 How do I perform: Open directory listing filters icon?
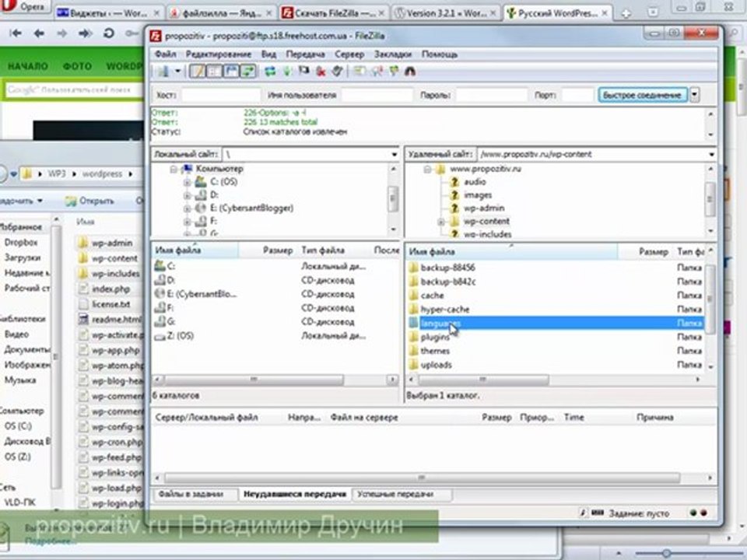pos(359,72)
